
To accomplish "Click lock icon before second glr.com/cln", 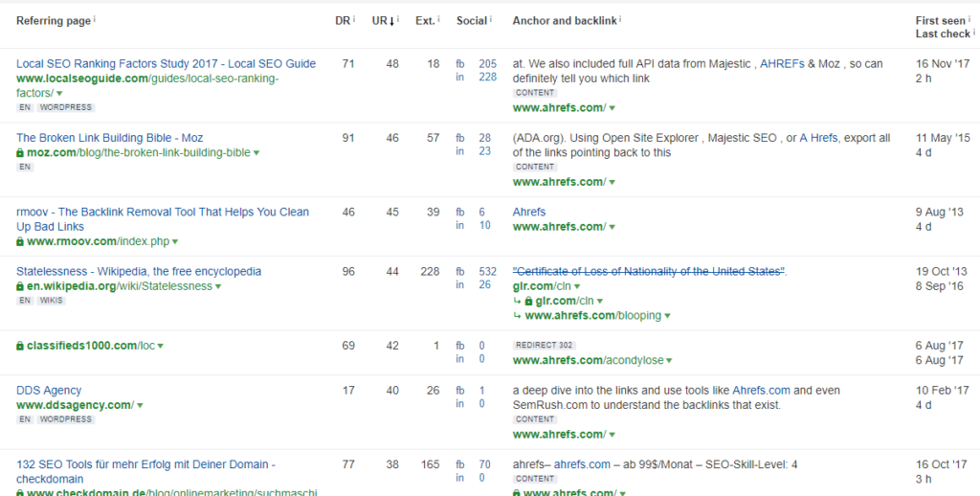I will 528,302.
